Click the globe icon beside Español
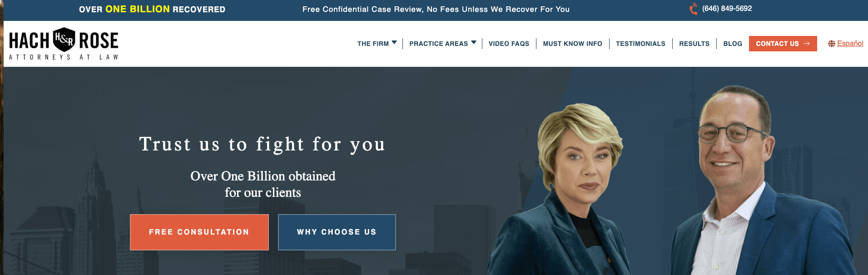The height and width of the screenshot is (275, 868). [x=831, y=44]
